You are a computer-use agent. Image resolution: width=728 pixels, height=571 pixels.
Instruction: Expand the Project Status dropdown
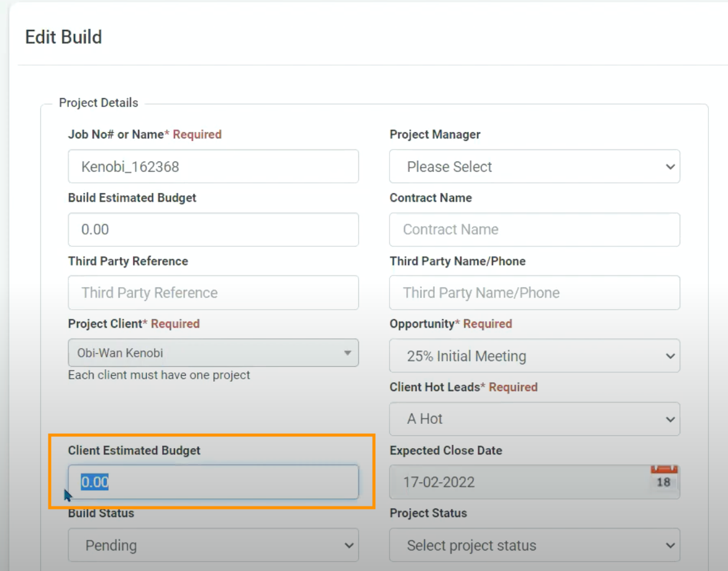point(534,546)
